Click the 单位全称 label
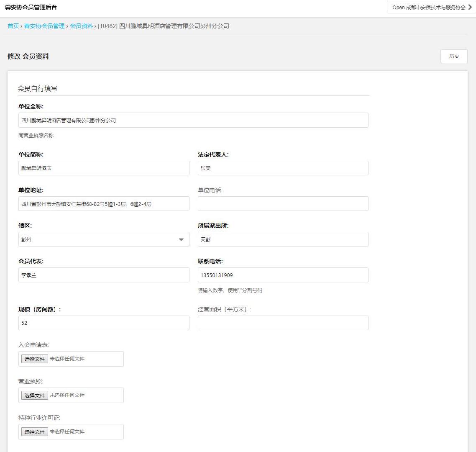This screenshot has height=452, width=476. click(x=31, y=106)
